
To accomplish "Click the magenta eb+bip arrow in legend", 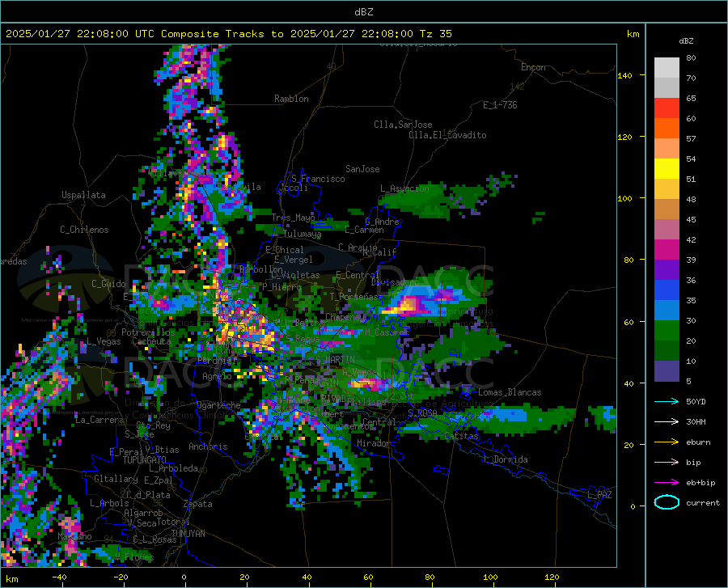I will click(x=667, y=483).
